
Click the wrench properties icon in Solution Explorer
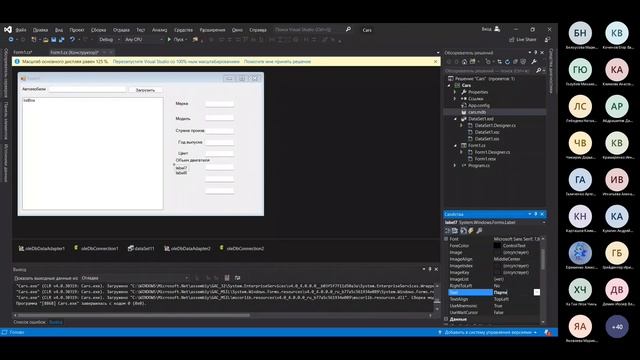click(534, 62)
